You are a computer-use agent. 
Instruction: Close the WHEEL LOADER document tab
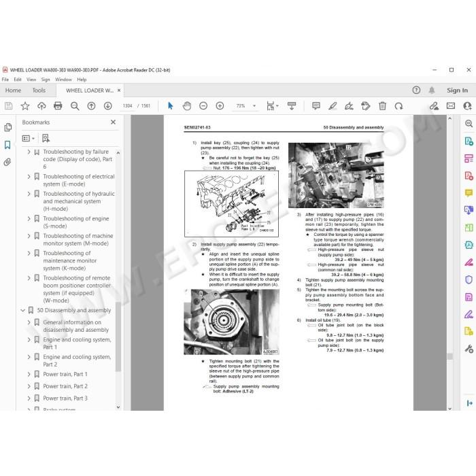point(119,90)
